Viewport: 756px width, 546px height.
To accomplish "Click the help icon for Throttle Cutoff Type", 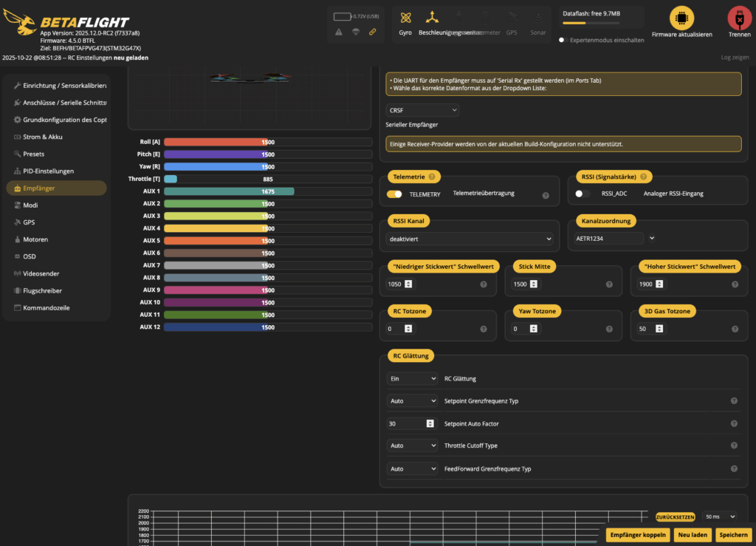I will [x=734, y=446].
